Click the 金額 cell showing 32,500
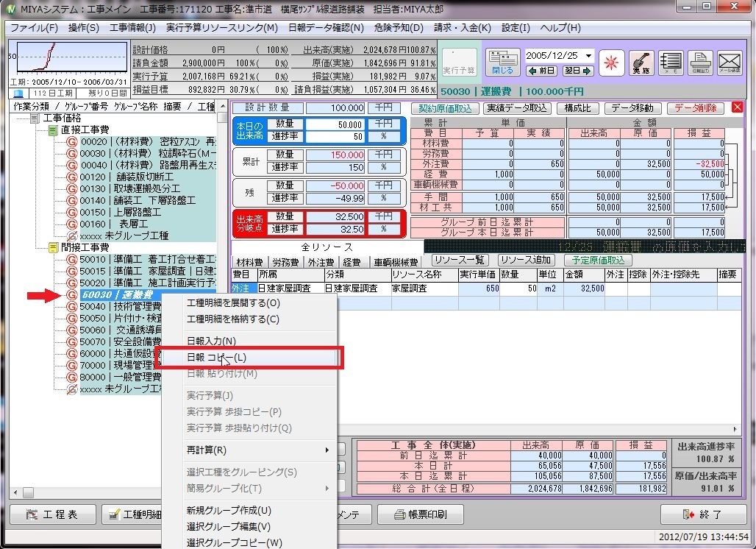756x549 pixels. [583, 288]
